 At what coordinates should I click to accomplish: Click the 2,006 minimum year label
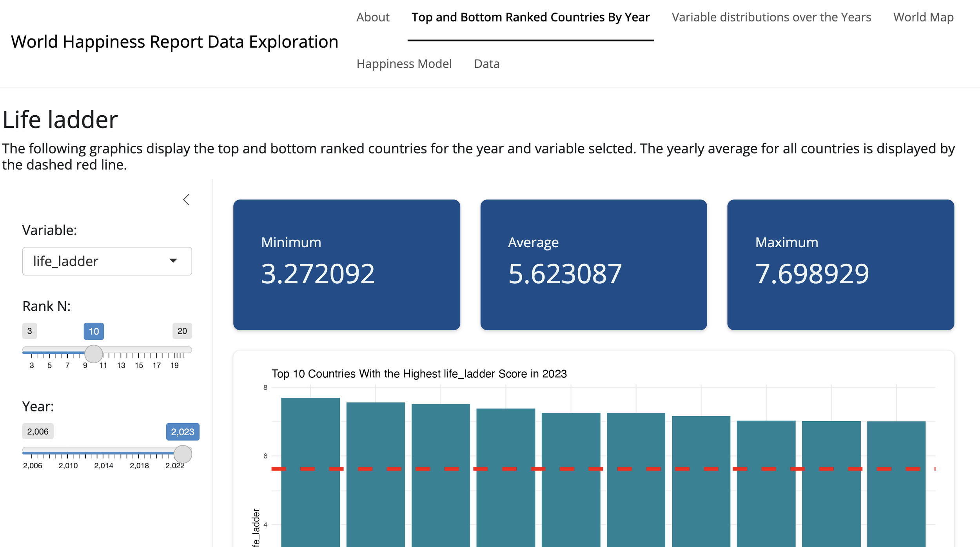(38, 431)
